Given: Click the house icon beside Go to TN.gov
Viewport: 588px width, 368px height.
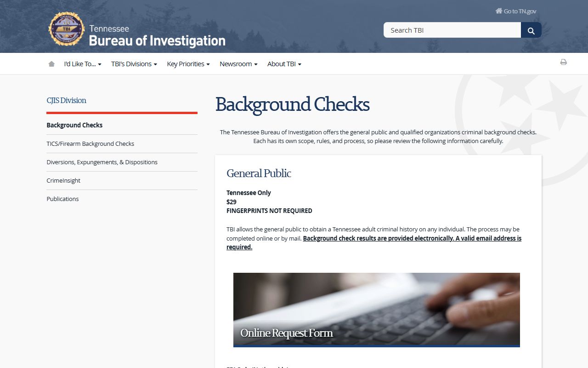Looking at the screenshot, I should (x=498, y=11).
